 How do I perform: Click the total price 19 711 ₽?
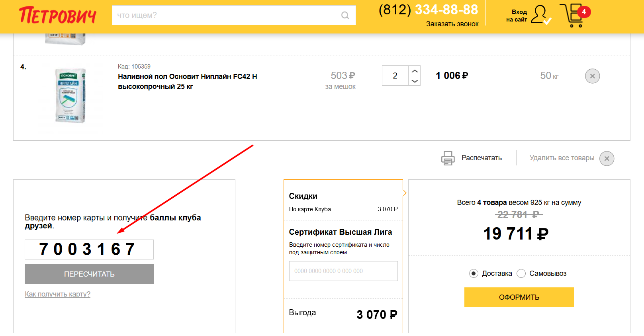516,234
